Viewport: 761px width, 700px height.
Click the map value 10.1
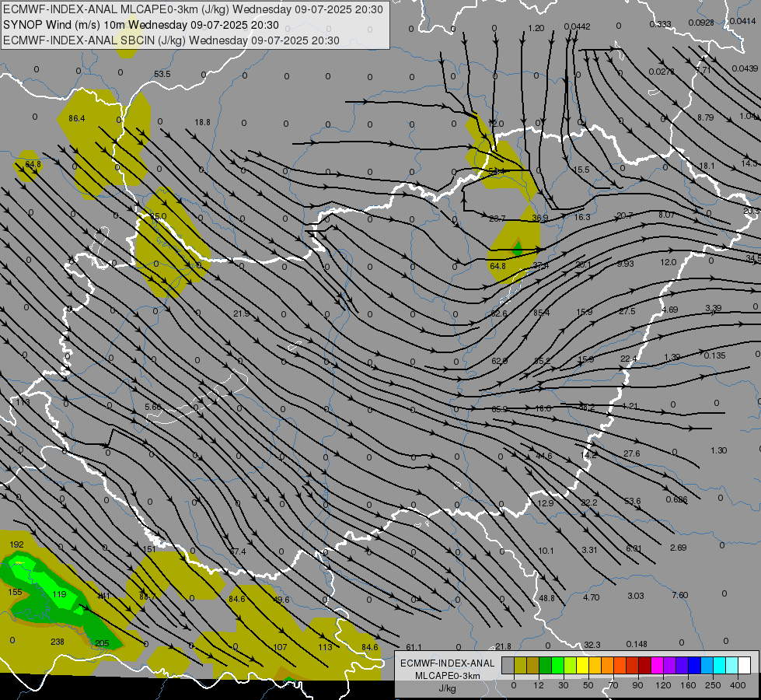(546, 551)
